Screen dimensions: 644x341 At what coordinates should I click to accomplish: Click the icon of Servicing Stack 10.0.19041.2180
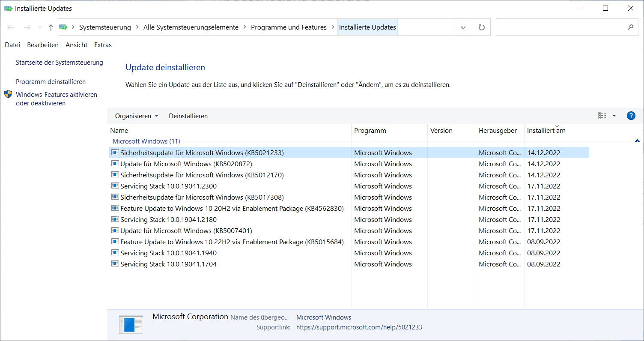coord(115,219)
